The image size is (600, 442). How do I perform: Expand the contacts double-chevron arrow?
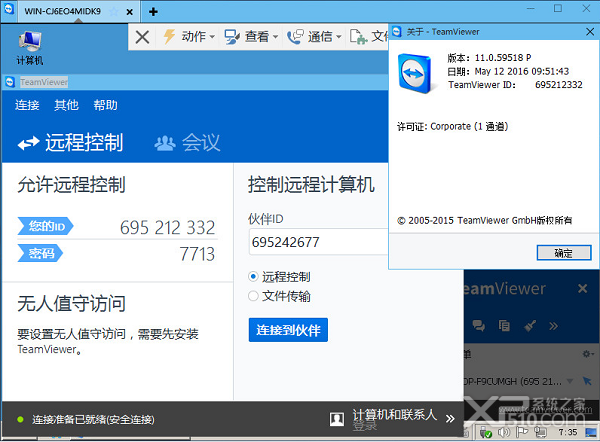pos(450,419)
